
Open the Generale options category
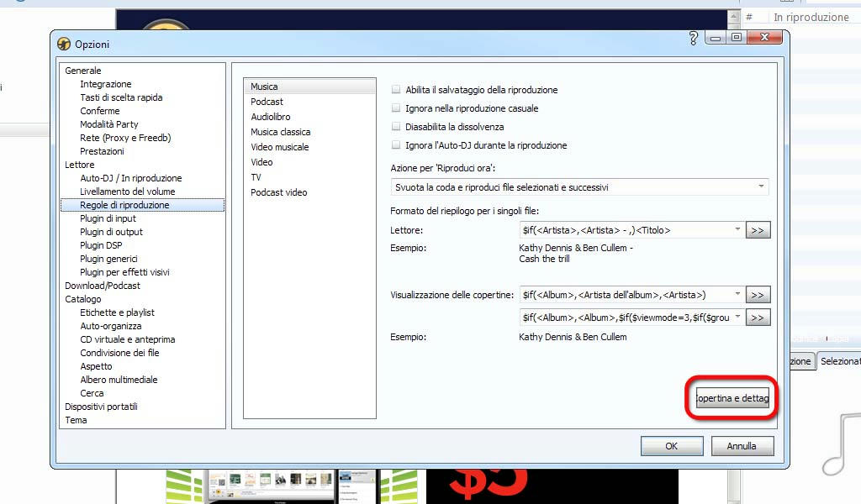pyautogui.click(x=83, y=71)
